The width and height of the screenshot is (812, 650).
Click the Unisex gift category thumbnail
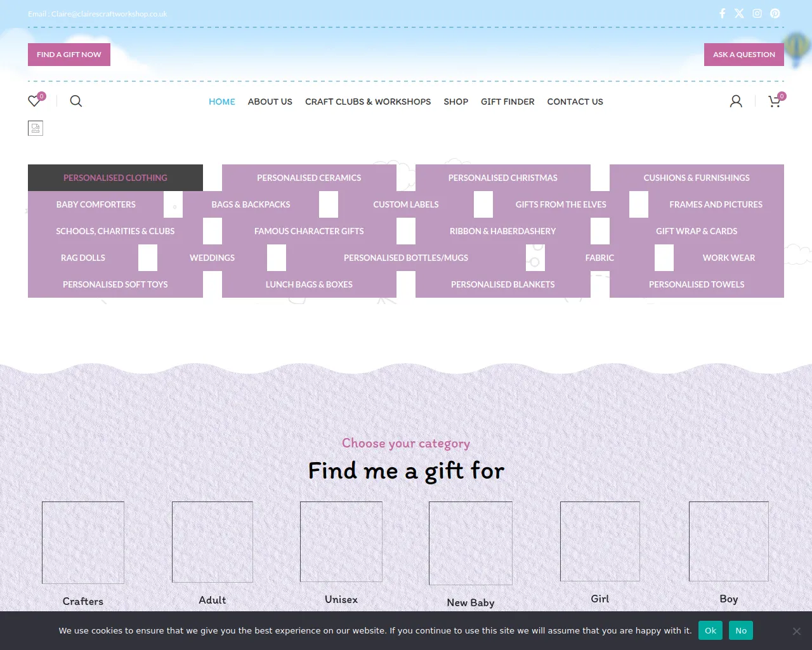pyautogui.click(x=341, y=541)
